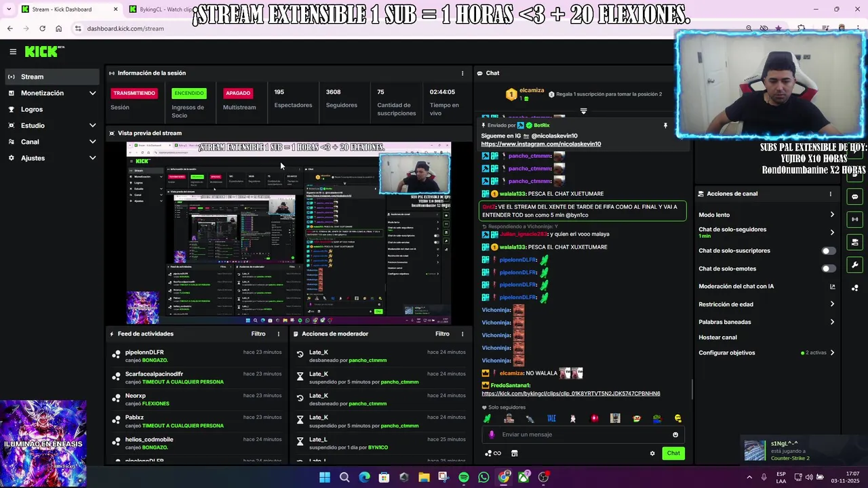Click the APAGADO Multistream badge
Image resolution: width=868 pixels, height=488 pixels.
(238, 93)
